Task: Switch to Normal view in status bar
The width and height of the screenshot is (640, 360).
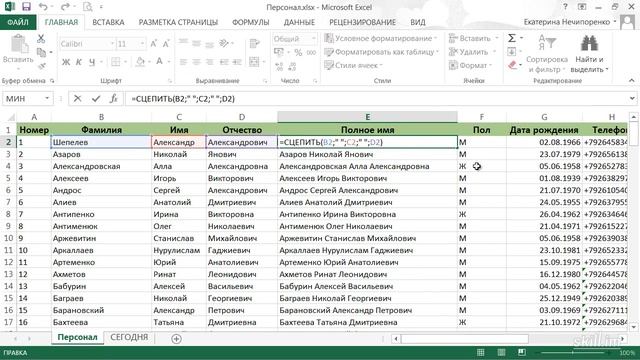Action: (481, 352)
